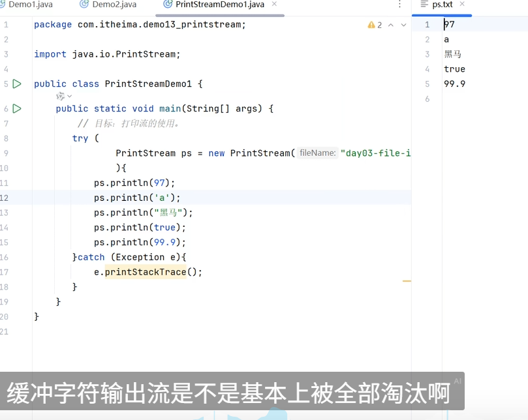The image size is (528, 420).
Task: Click the true line in ps.txt
Action: click(455, 69)
